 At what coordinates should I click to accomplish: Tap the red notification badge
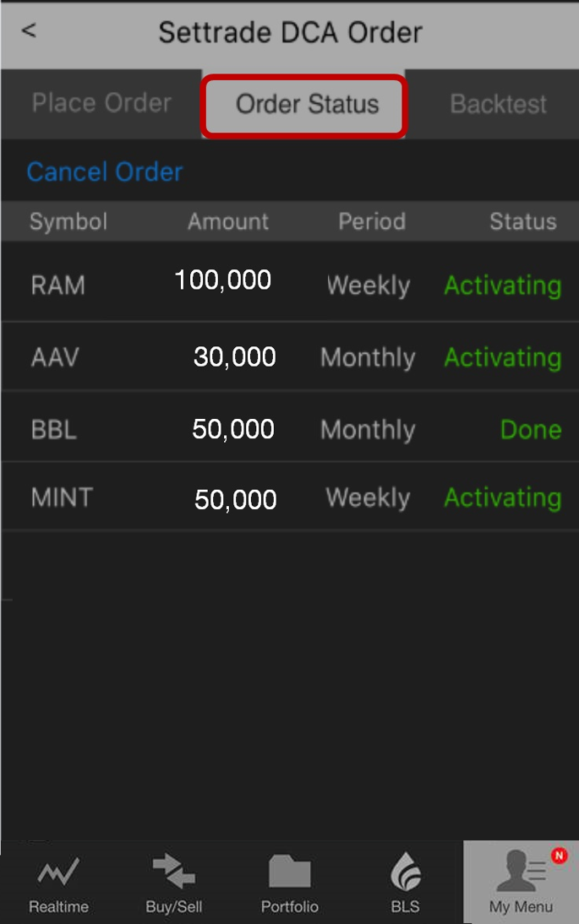click(559, 856)
